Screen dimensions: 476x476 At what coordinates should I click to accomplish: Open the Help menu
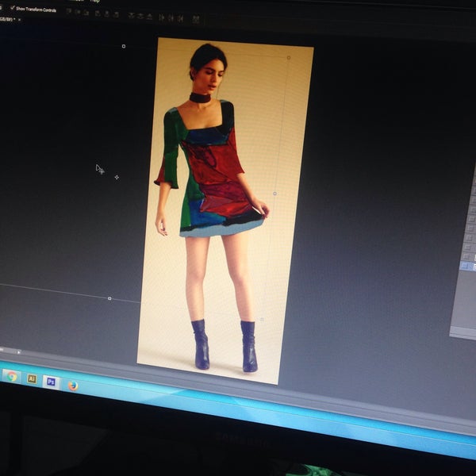tap(95, 1)
